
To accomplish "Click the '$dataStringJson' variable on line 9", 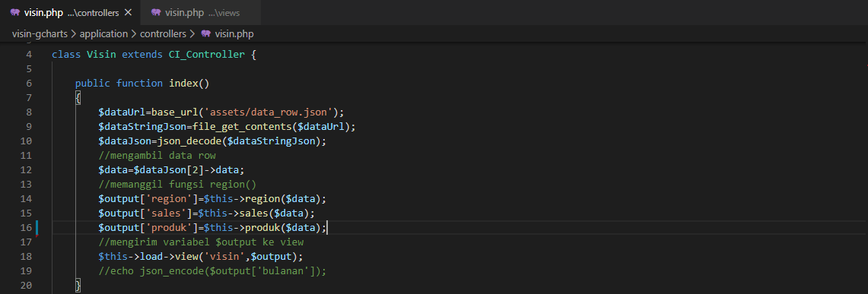I will coord(142,127).
